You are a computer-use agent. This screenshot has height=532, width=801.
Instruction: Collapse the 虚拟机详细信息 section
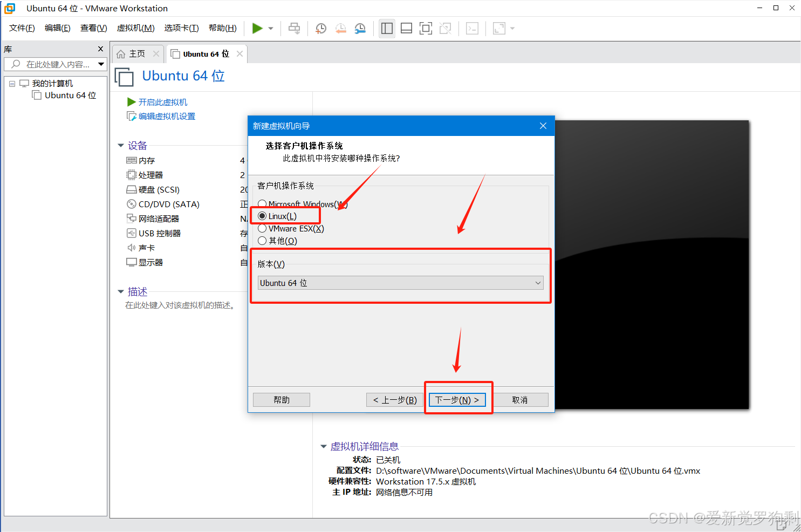pos(324,447)
